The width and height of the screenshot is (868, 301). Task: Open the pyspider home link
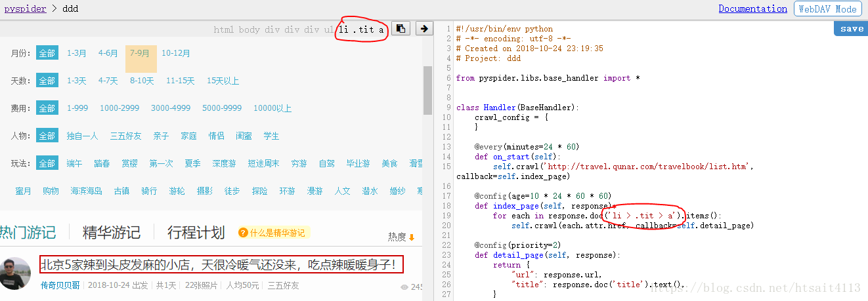(x=25, y=9)
